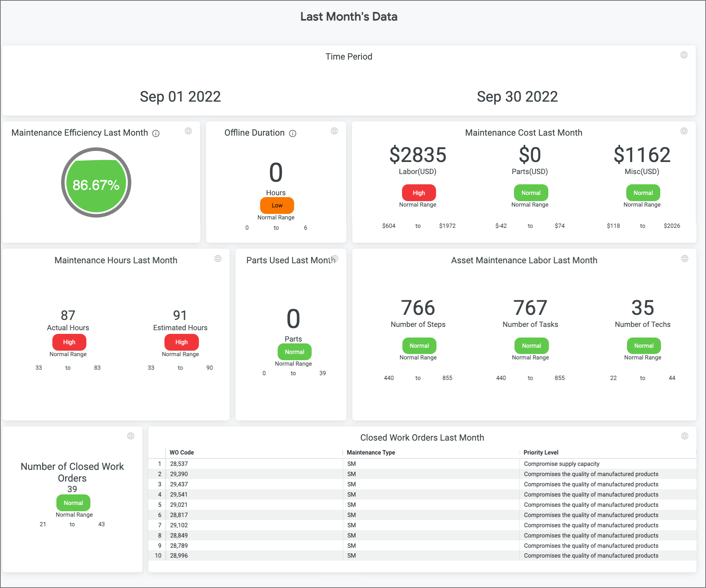Click the Normal badge under Number of Techs

tap(643, 346)
